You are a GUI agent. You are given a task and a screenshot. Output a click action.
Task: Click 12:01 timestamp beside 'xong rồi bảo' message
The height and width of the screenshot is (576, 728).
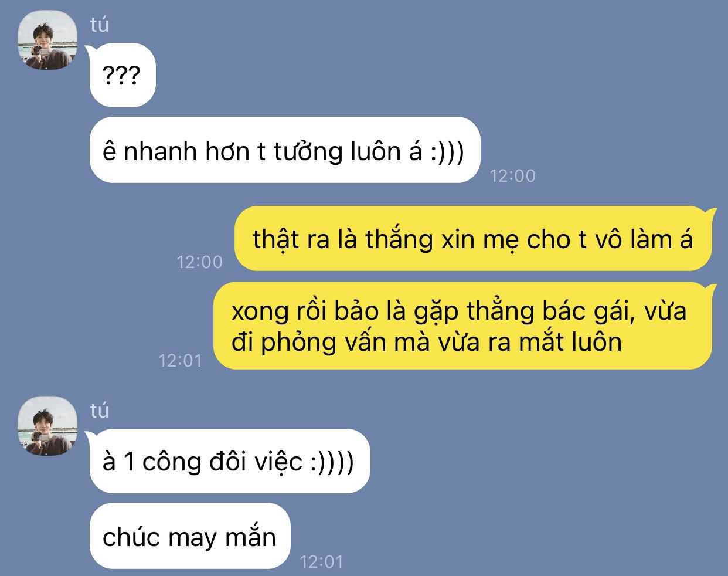click(180, 360)
